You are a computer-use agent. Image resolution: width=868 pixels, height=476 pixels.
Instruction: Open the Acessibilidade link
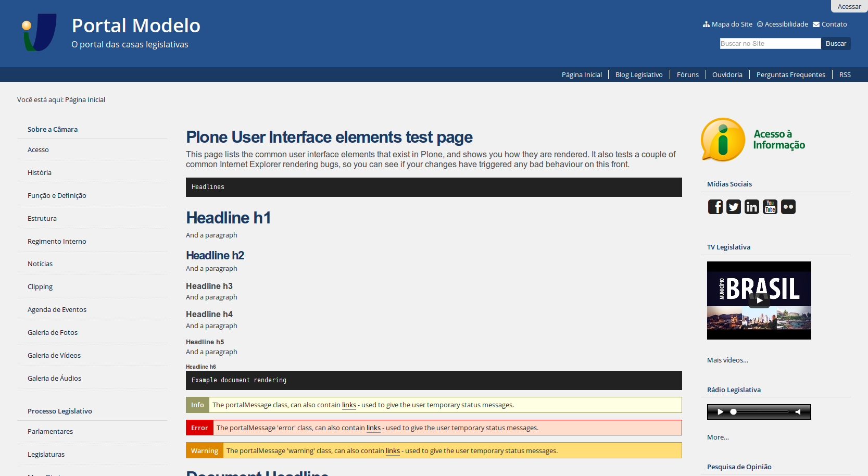click(x=783, y=24)
